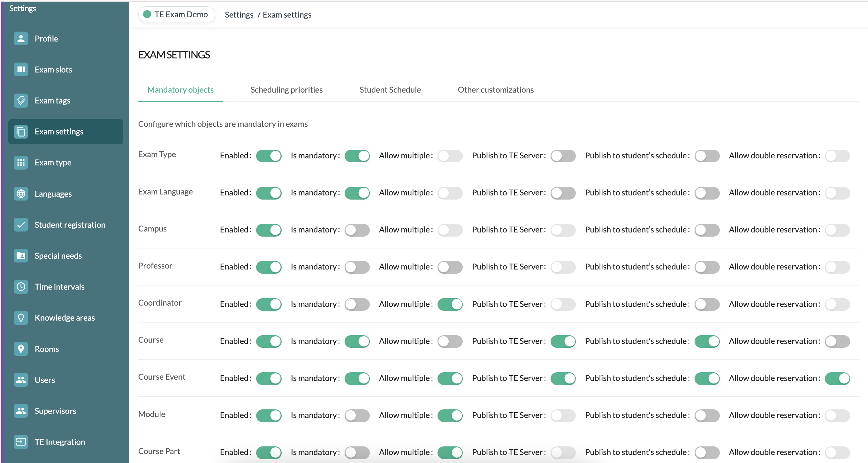Disable the Enabled toggle for Exam Type
This screenshot has width=868, height=463.
[269, 156]
